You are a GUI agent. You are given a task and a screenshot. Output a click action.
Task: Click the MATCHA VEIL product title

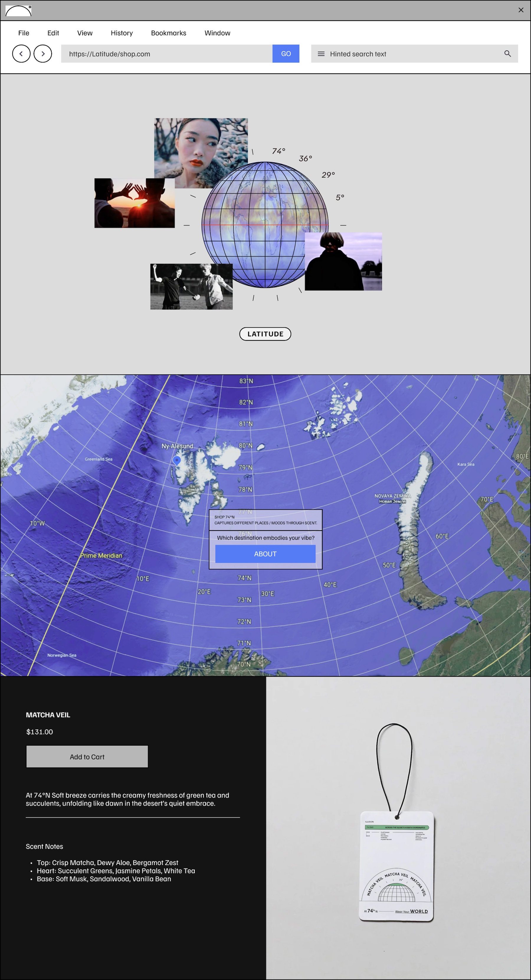click(x=48, y=715)
